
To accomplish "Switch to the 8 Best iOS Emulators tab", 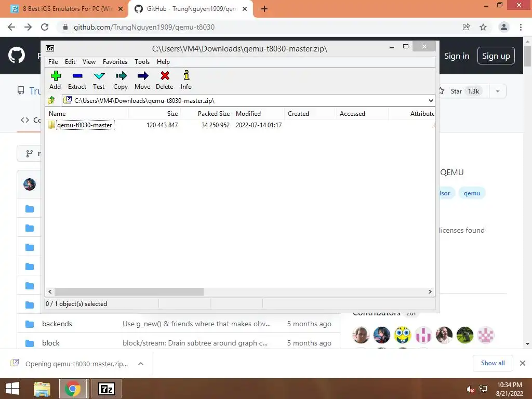I will coord(66,9).
